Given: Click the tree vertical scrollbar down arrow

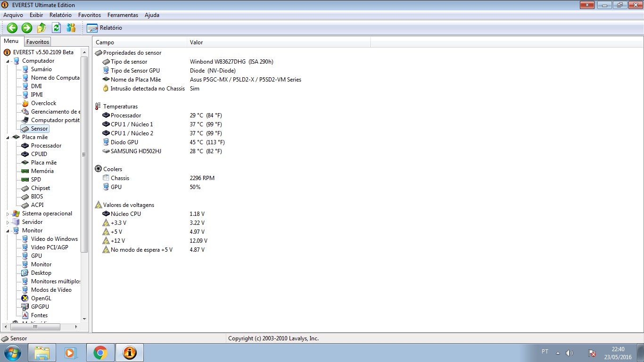Looking at the screenshot, I should pos(84,319).
